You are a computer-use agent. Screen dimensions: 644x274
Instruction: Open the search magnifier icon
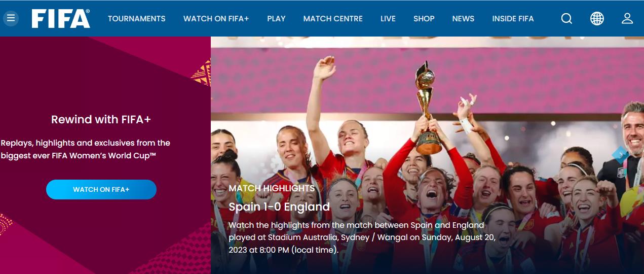(566, 19)
